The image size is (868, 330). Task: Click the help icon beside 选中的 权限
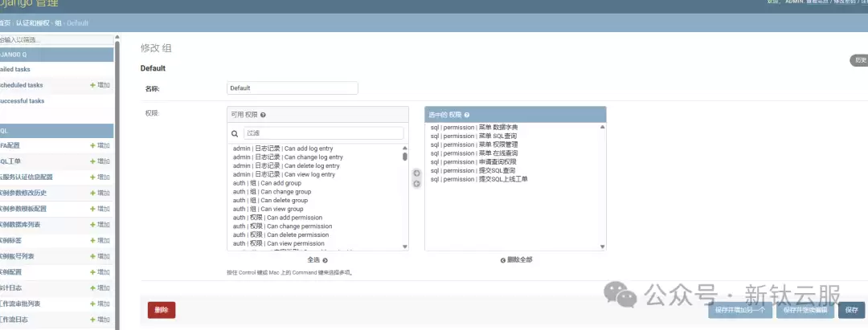tap(467, 115)
